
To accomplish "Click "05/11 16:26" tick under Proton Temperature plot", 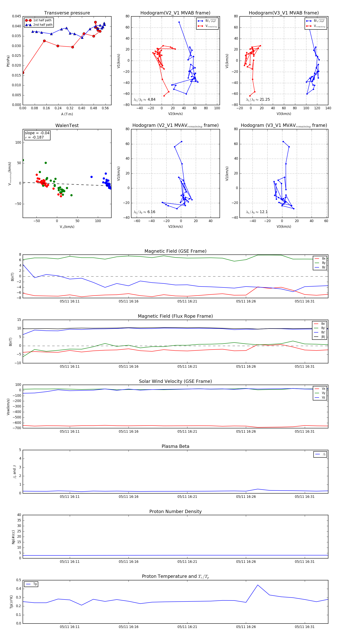I will (x=246, y=627).
